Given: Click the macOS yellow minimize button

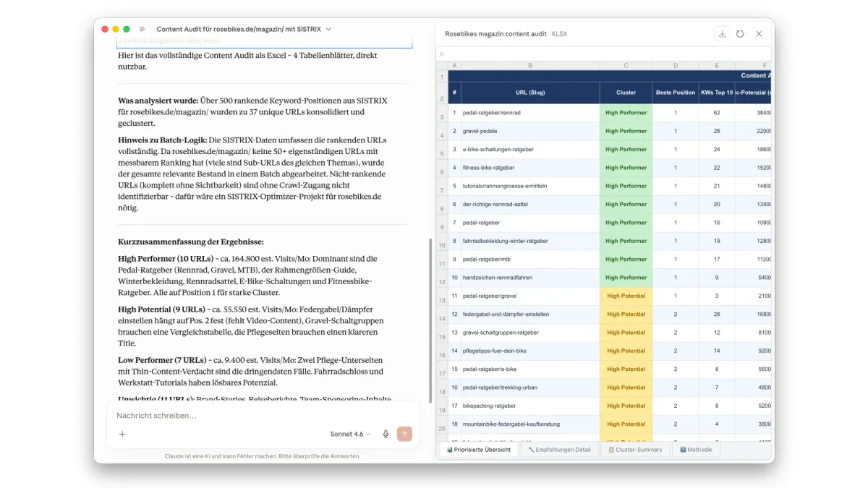Looking at the screenshot, I should point(116,29).
